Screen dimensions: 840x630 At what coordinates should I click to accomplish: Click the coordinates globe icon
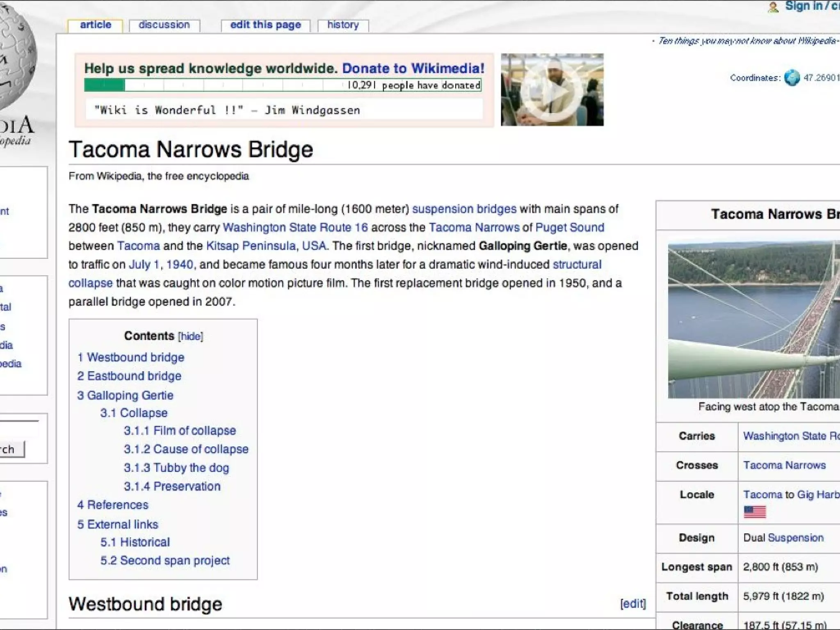792,78
